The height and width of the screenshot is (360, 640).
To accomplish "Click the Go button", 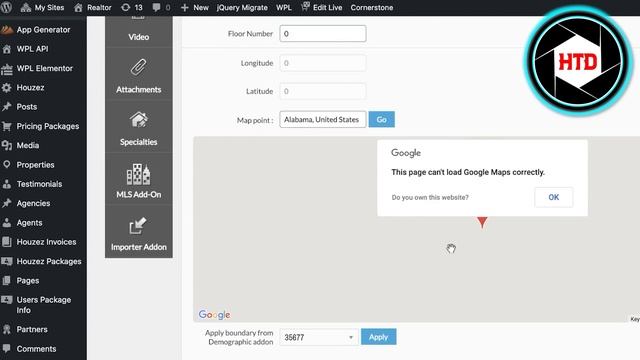I will tap(382, 120).
